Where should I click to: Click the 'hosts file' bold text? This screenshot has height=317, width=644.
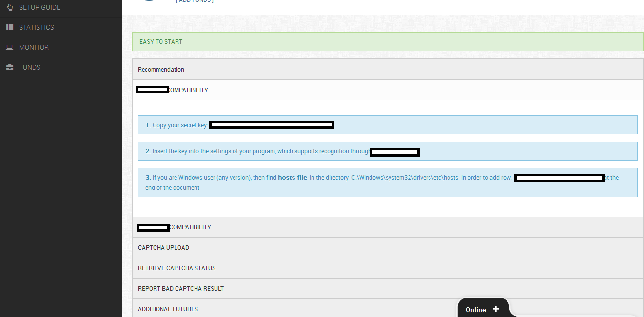[293, 178]
